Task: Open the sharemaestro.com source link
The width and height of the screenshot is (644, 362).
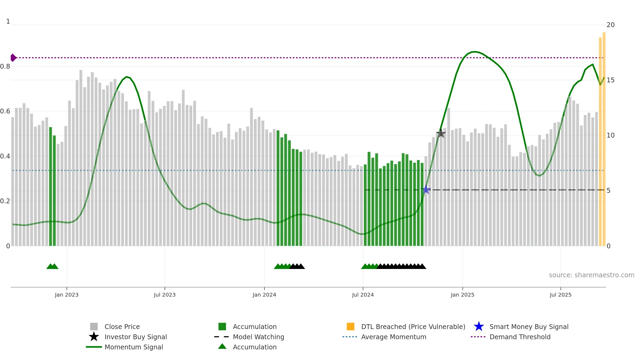Action: [592, 275]
